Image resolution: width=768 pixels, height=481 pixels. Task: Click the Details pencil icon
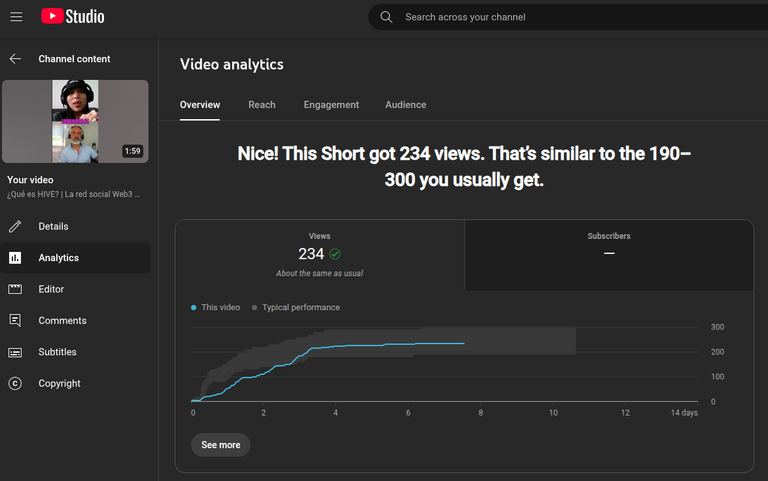[15, 226]
